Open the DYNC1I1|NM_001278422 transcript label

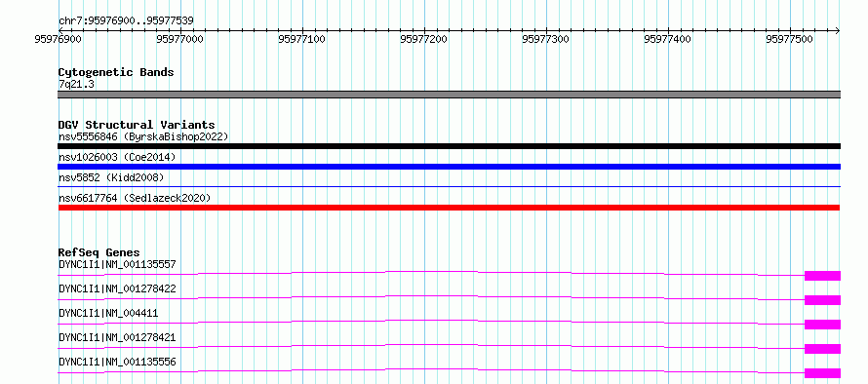tap(117, 288)
